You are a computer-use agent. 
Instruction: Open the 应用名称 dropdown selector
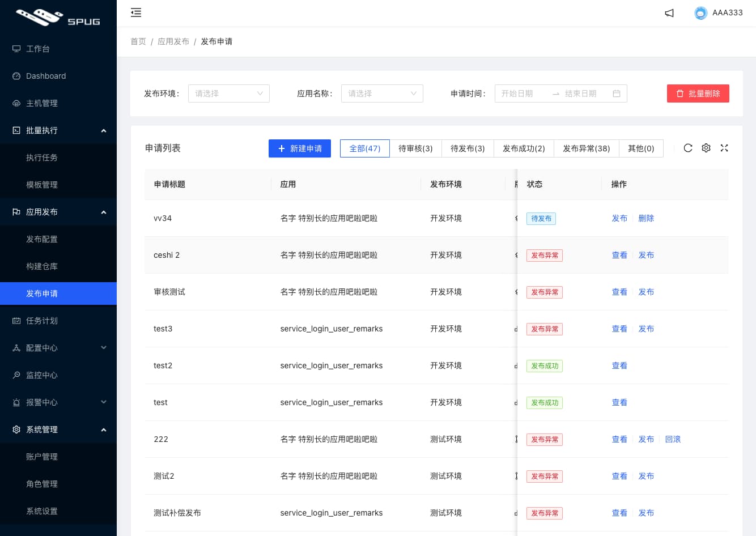pyautogui.click(x=382, y=93)
